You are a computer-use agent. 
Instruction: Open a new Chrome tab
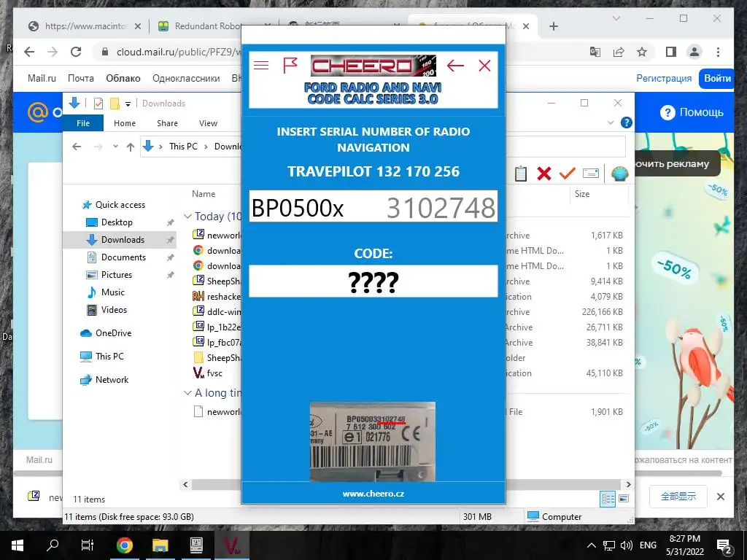[553, 26]
